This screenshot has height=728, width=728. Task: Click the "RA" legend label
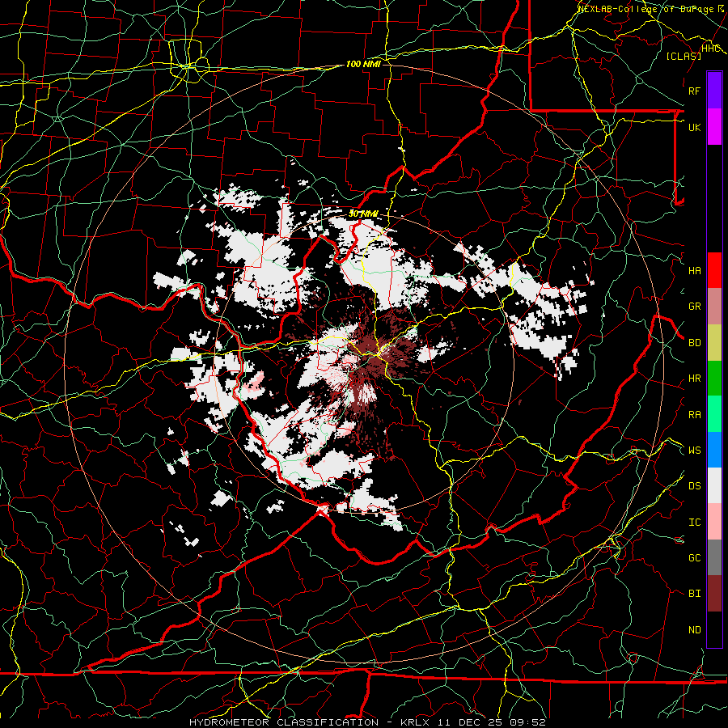click(695, 414)
